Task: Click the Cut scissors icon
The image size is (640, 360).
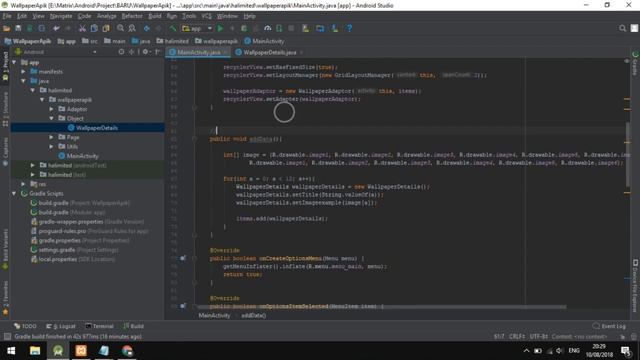Action: point(82,29)
